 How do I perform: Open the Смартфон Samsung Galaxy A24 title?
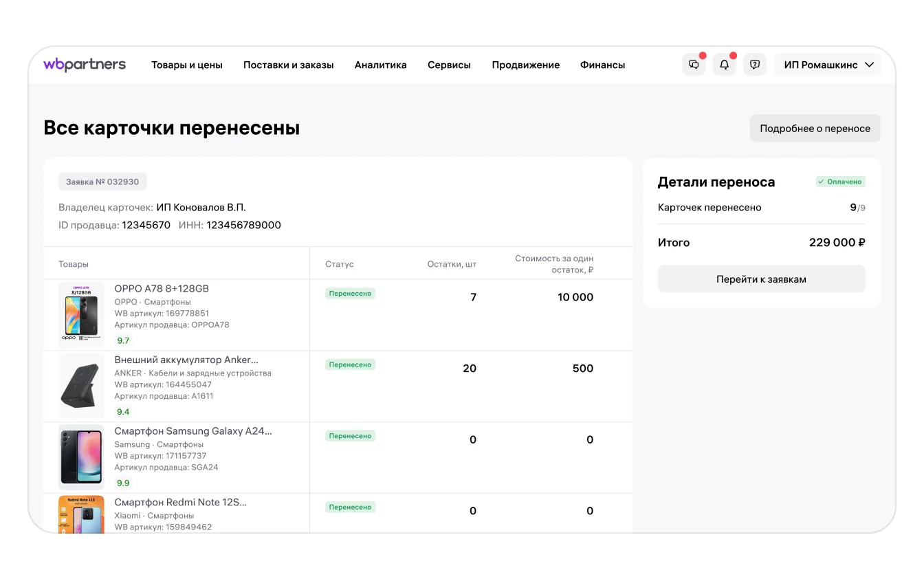click(193, 431)
